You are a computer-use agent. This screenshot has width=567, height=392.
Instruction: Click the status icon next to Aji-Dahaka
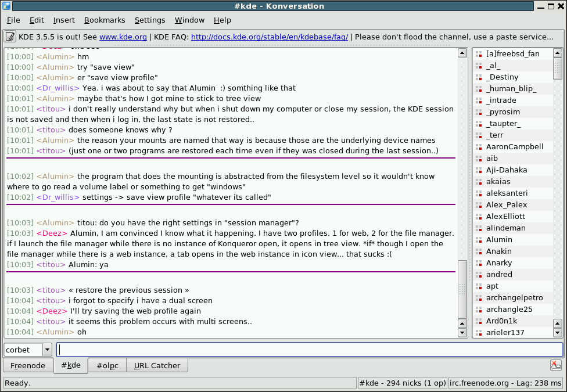pos(479,170)
